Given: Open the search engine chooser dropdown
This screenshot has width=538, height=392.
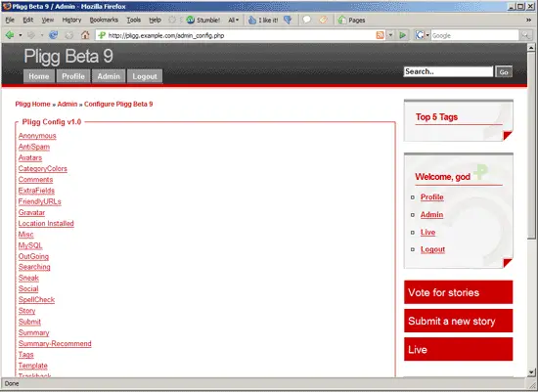Looking at the screenshot, I should [427, 35].
